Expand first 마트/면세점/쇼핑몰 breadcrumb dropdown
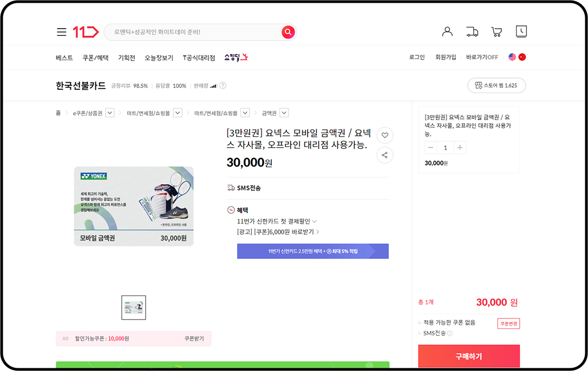The width and height of the screenshot is (588, 371). [178, 113]
